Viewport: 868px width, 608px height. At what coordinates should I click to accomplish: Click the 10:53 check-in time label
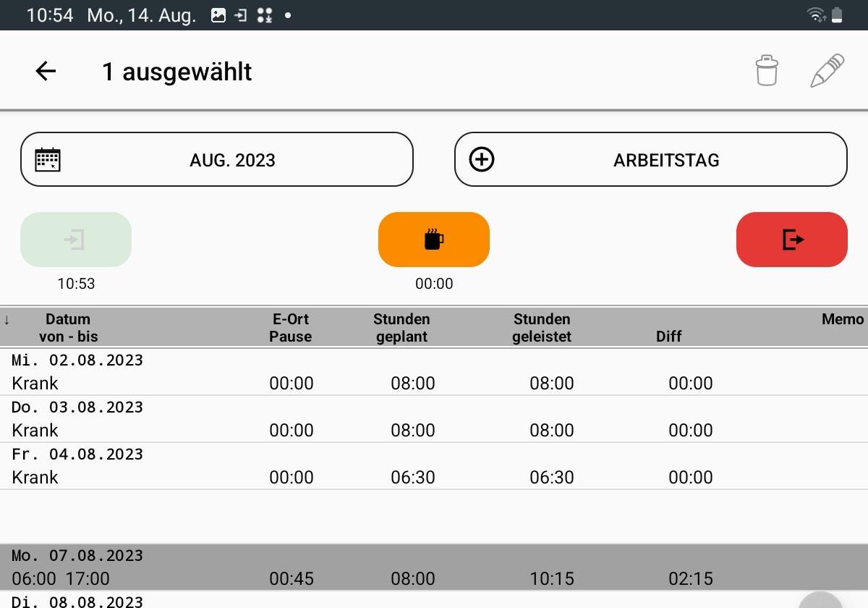point(76,284)
